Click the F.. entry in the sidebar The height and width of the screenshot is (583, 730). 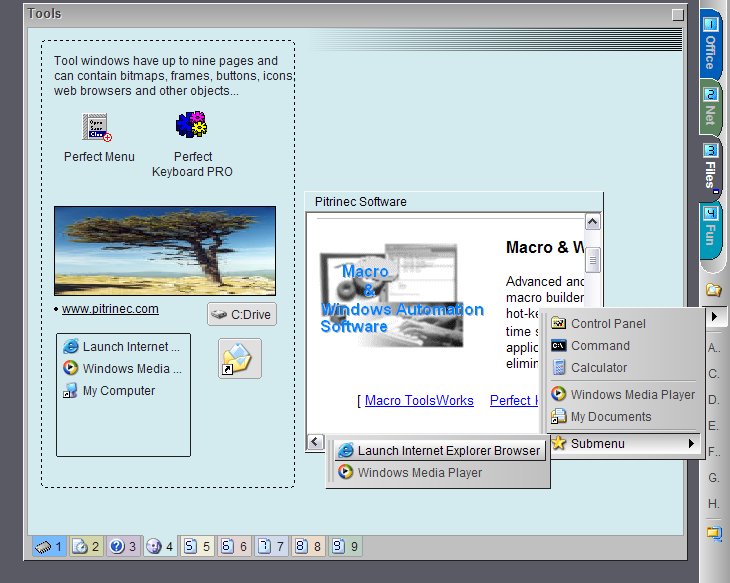point(714,451)
